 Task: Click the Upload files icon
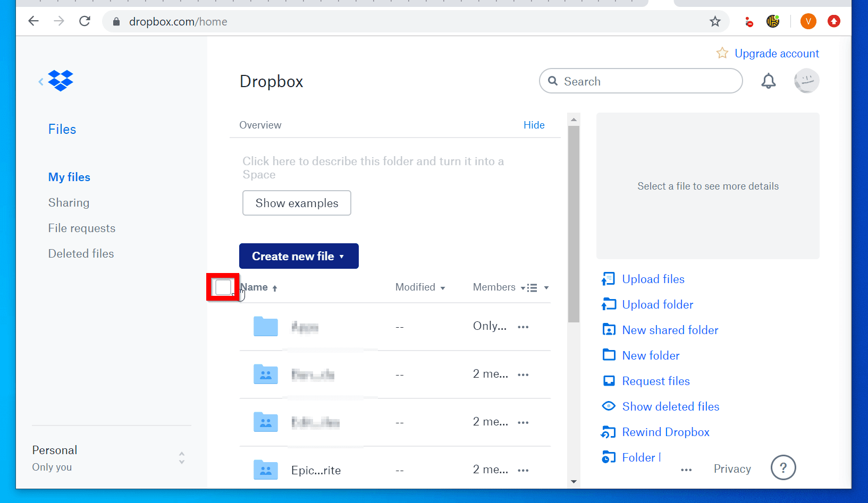[609, 278]
